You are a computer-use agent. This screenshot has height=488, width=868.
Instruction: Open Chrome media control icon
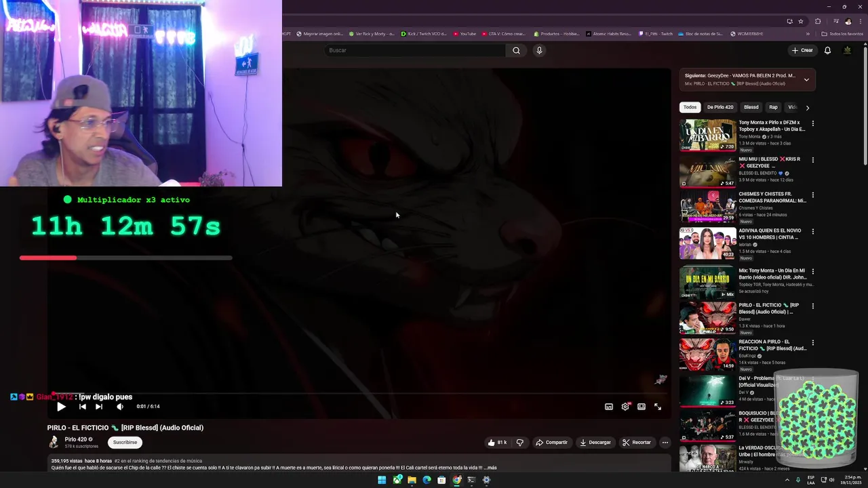(x=836, y=21)
